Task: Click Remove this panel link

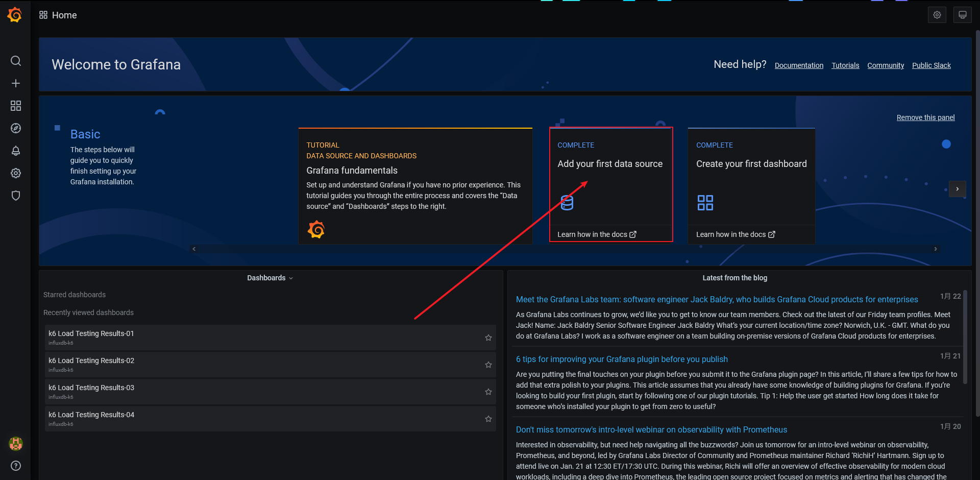Action: (x=925, y=117)
